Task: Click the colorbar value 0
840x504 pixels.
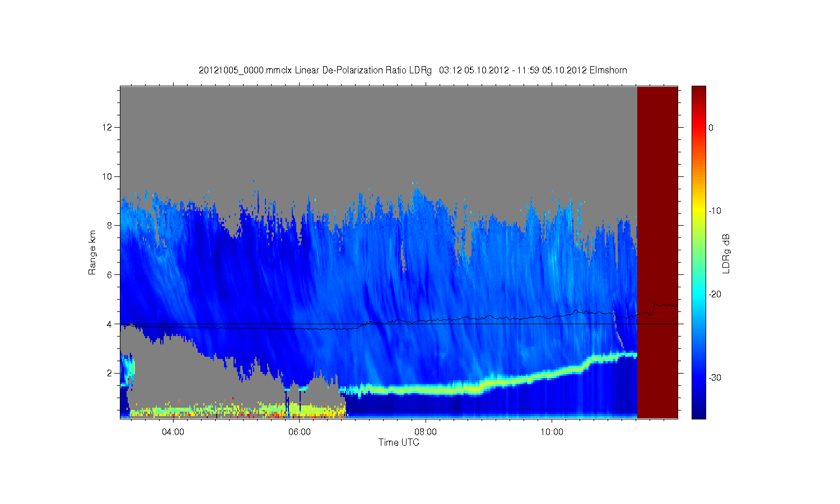Action: coord(711,128)
